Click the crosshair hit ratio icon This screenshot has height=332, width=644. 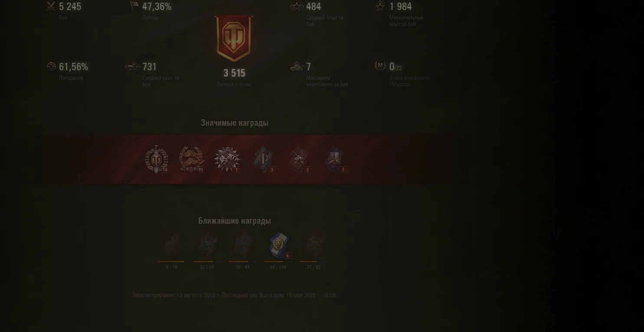[x=51, y=66]
